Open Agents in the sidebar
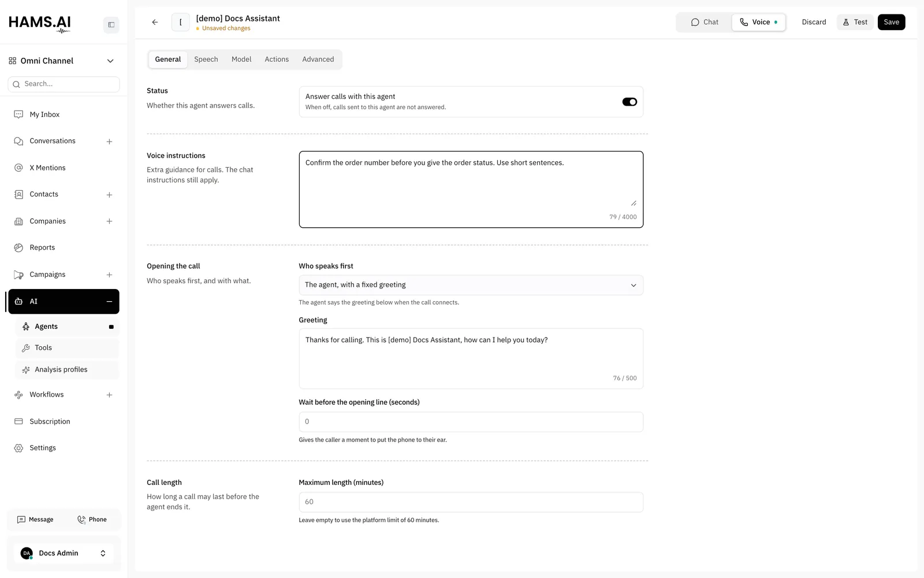Screen dimensions: 924x578 [67, 327]
